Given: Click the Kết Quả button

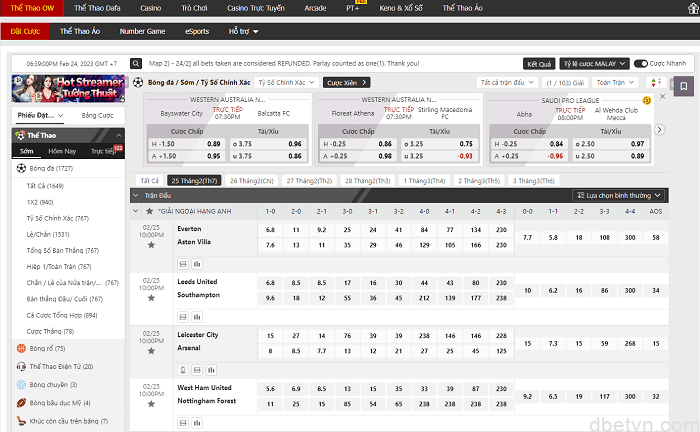Looking at the screenshot, I should click(539, 64).
